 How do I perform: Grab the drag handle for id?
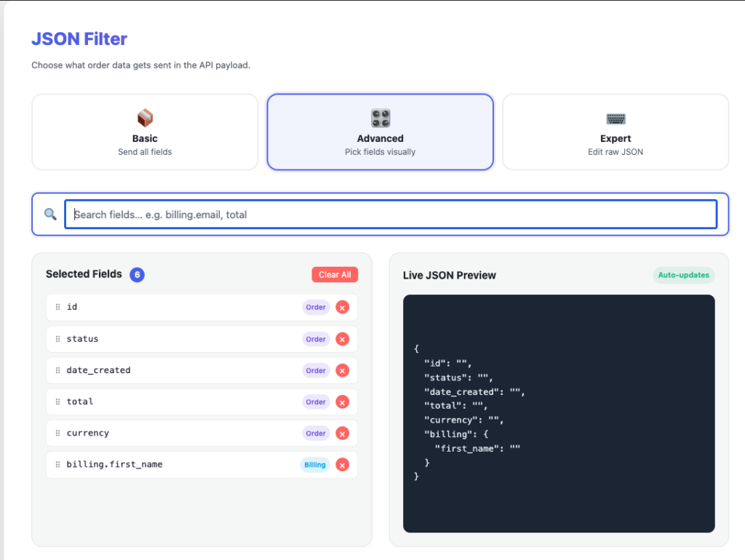[x=57, y=307]
